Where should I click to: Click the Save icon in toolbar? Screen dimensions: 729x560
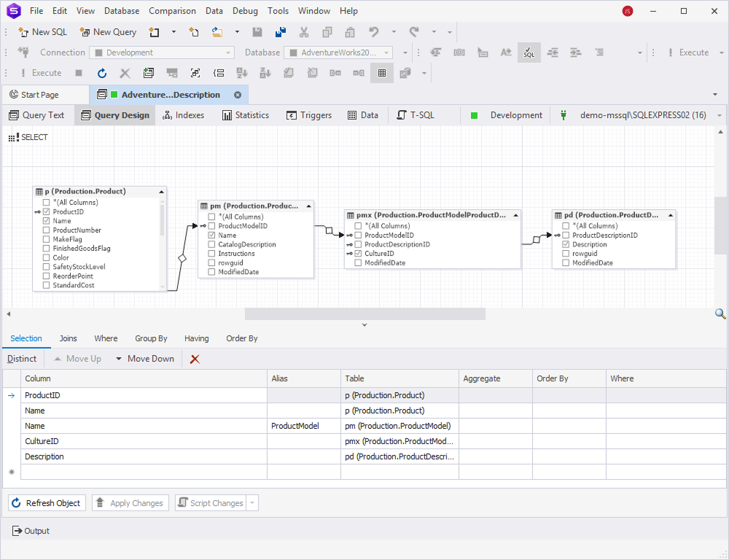pos(257,32)
